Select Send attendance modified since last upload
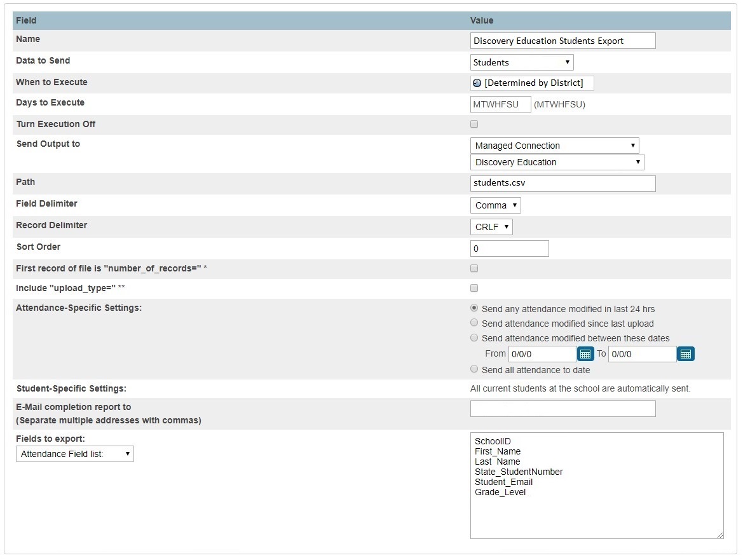 click(474, 322)
